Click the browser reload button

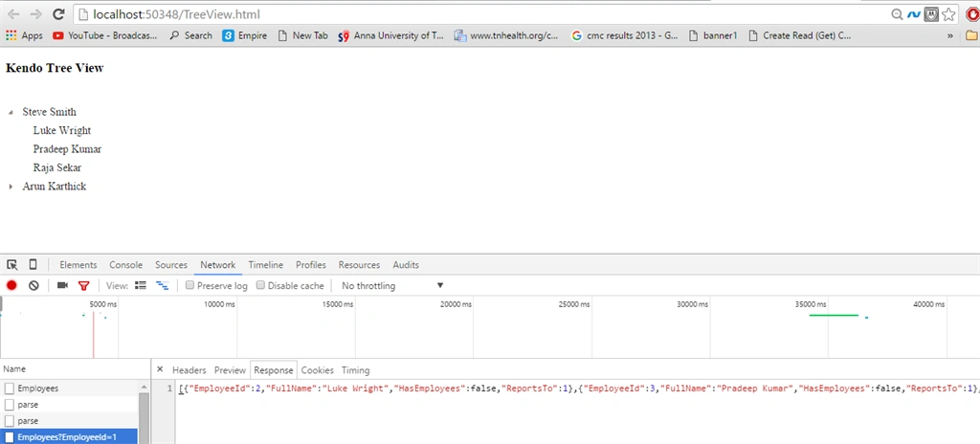(x=58, y=13)
